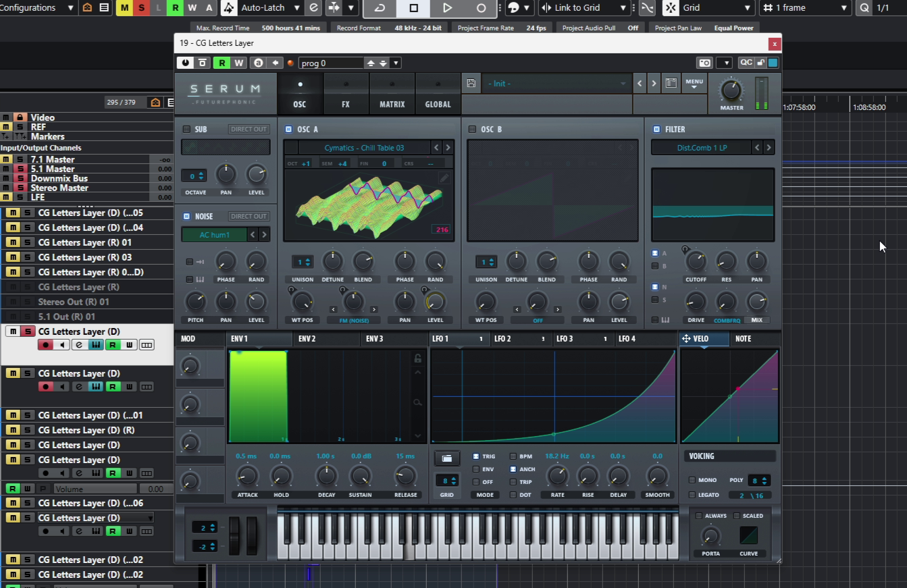Open the Auto-Latch automation mode dropdown

pos(270,8)
